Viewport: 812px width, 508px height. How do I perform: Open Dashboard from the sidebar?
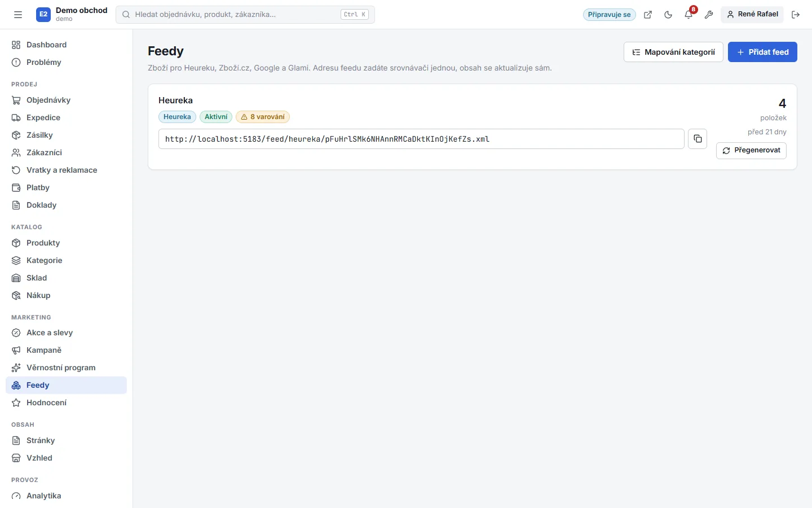[x=66, y=45]
